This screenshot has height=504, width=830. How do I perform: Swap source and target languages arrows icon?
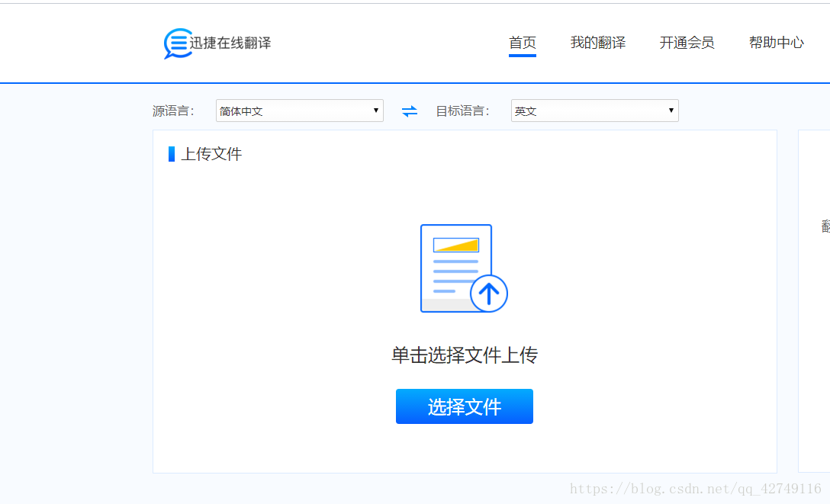click(x=409, y=111)
